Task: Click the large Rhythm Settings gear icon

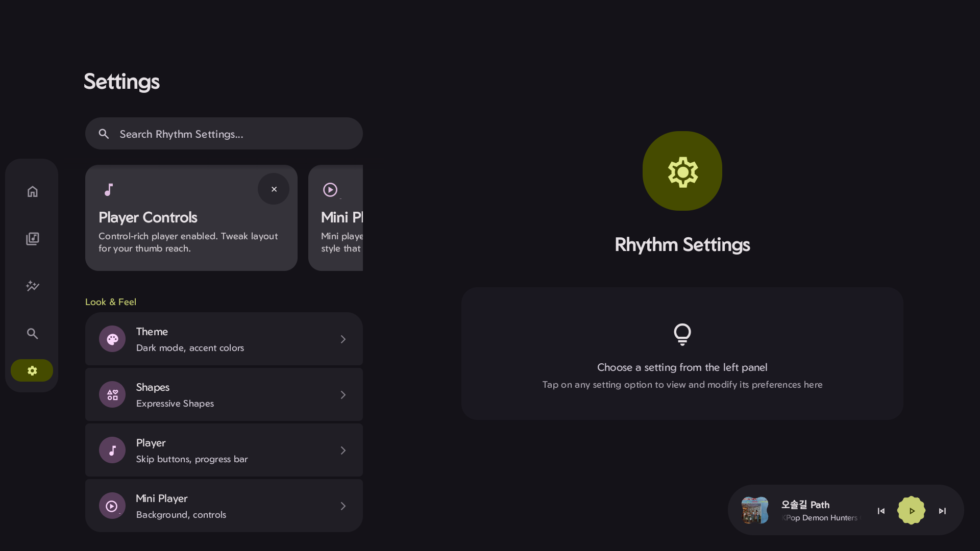Action: point(682,171)
